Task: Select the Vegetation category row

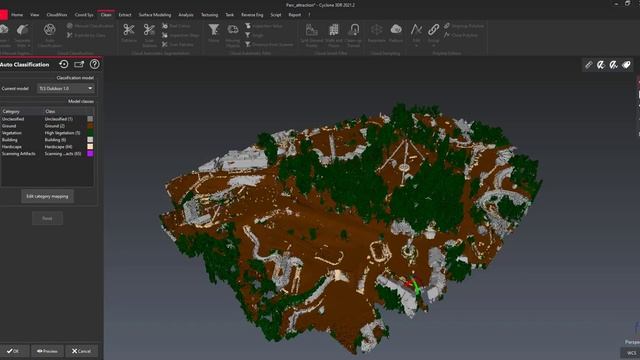Action: click(x=47, y=133)
